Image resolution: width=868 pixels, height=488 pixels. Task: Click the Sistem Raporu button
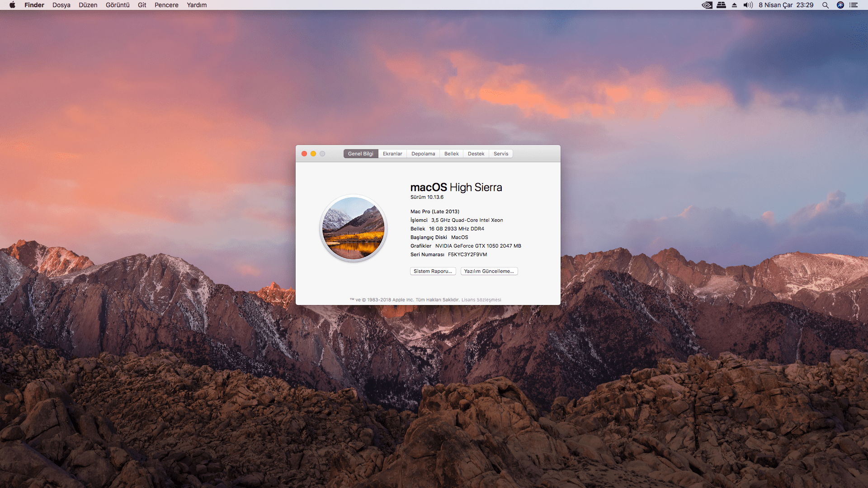tap(433, 271)
